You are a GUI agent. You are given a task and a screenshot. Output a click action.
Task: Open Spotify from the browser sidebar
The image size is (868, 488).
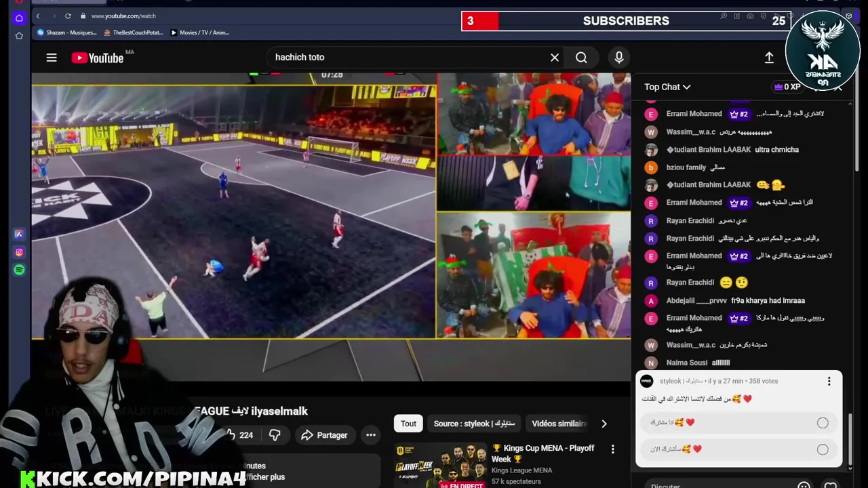(x=19, y=270)
